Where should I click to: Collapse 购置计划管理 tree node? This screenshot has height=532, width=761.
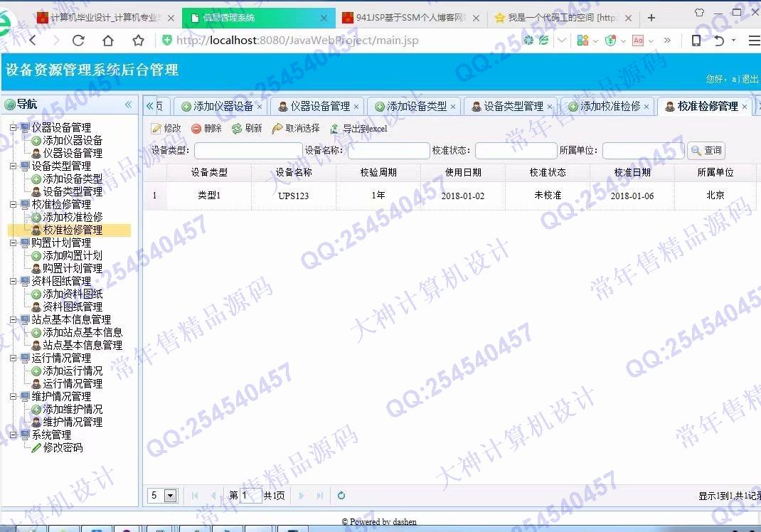(13, 243)
